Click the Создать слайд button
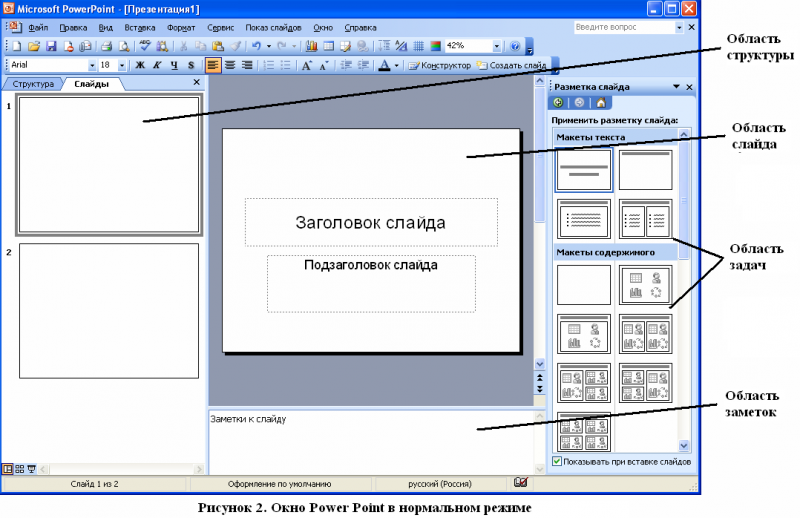800x518 pixels. [512, 65]
